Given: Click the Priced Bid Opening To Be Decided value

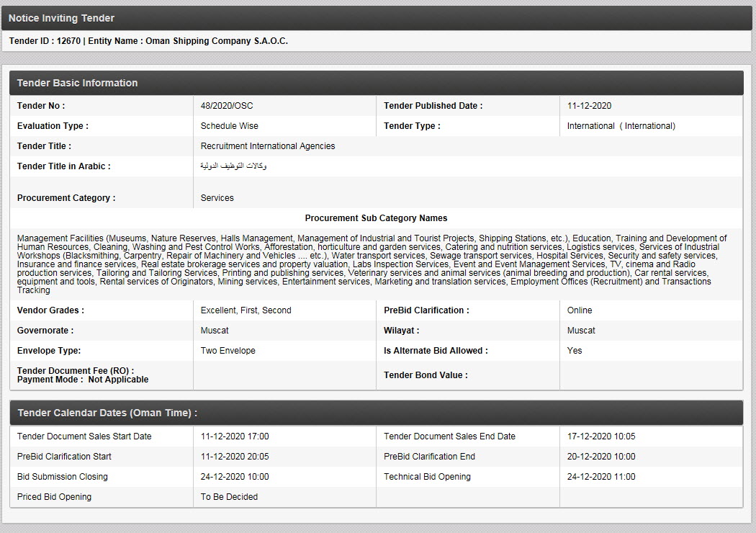Looking at the screenshot, I should tap(229, 497).
